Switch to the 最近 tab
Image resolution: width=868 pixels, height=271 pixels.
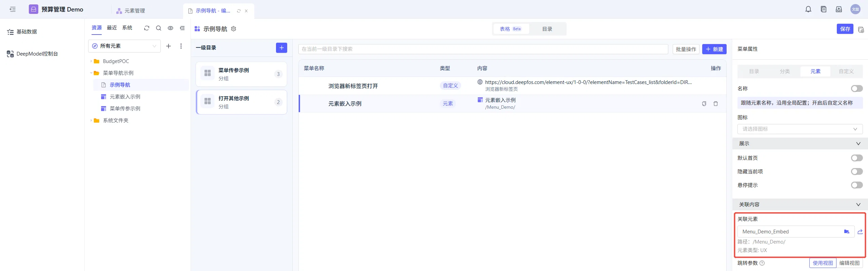112,28
